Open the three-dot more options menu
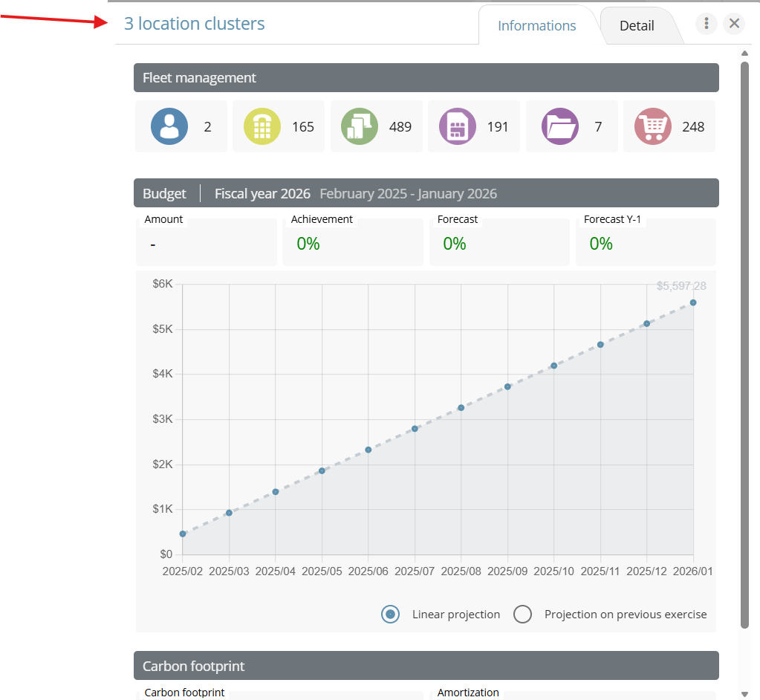 click(x=706, y=24)
